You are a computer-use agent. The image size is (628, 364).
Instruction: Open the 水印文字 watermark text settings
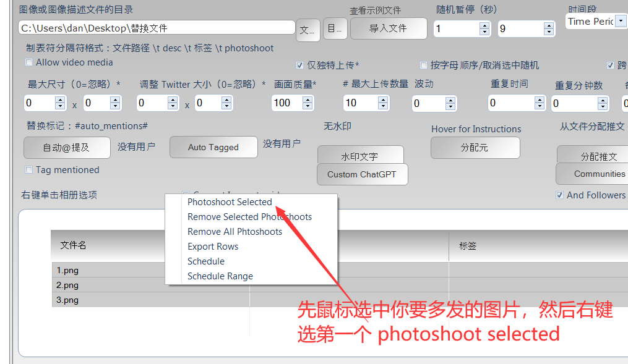tap(362, 154)
